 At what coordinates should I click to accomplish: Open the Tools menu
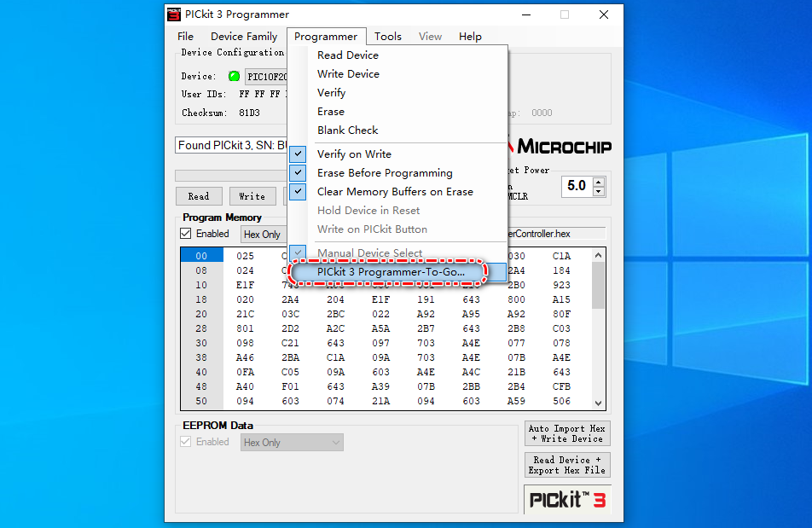tap(388, 36)
